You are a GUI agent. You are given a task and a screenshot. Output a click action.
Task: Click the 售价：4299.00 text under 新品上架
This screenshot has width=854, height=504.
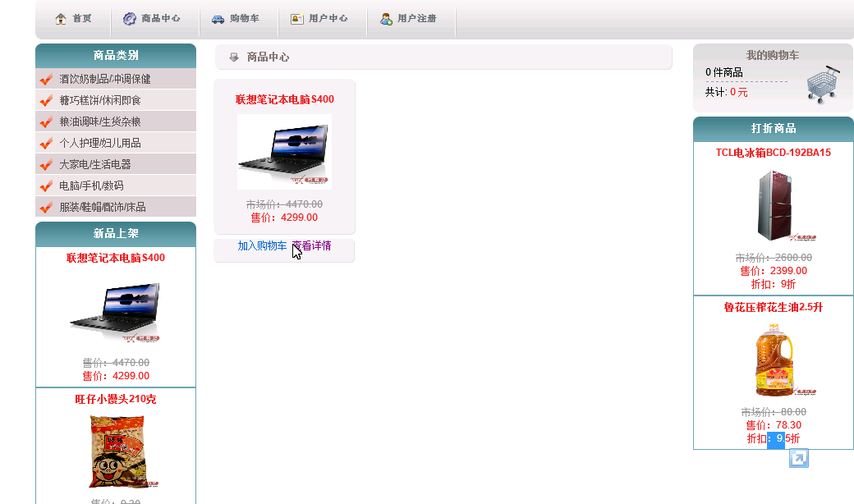[x=116, y=376]
